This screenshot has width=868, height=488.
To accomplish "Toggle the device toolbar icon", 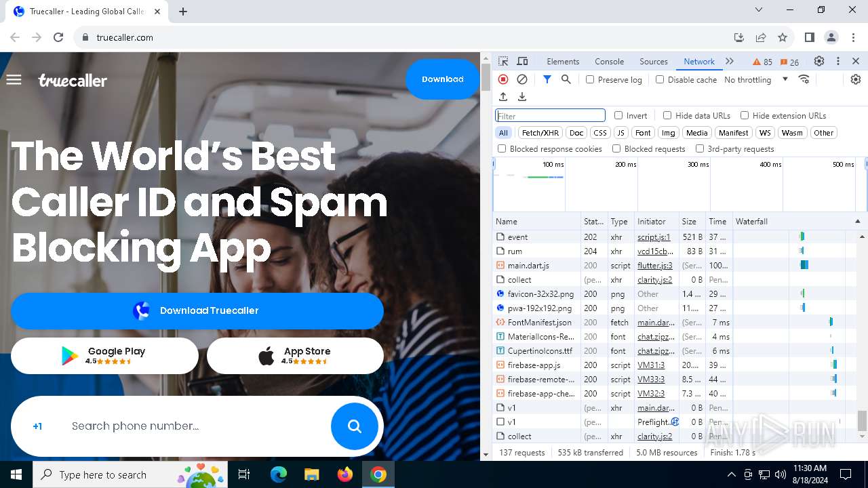I will [x=522, y=61].
